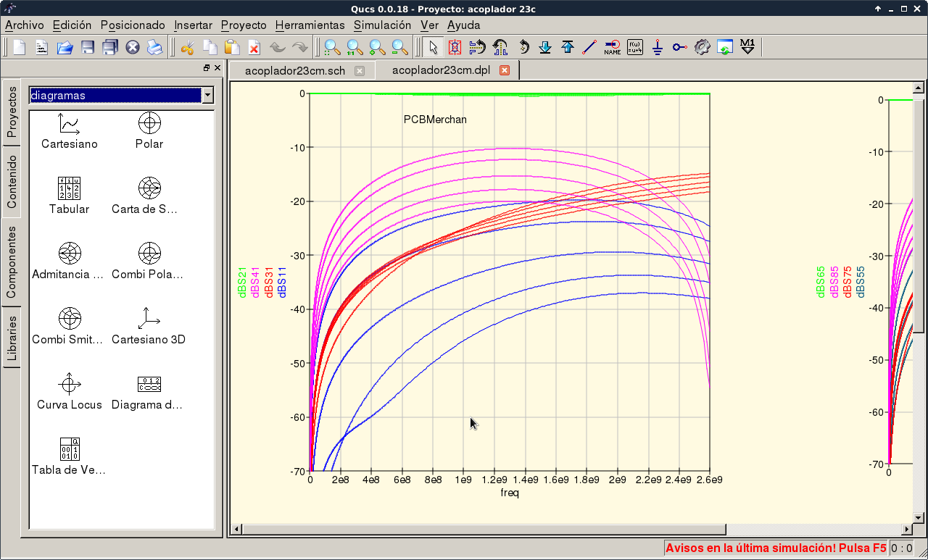Viewport: 928px width, 560px height.
Task: Click the simulation warnings status message
Action: pos(775,548)
